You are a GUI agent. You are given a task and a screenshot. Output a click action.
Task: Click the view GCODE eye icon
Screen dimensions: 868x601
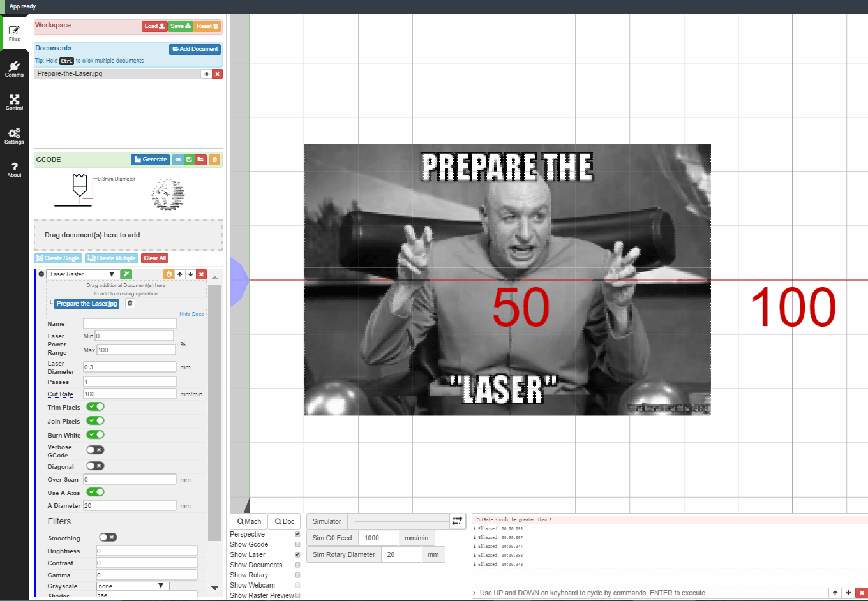[x=178, y=160]
